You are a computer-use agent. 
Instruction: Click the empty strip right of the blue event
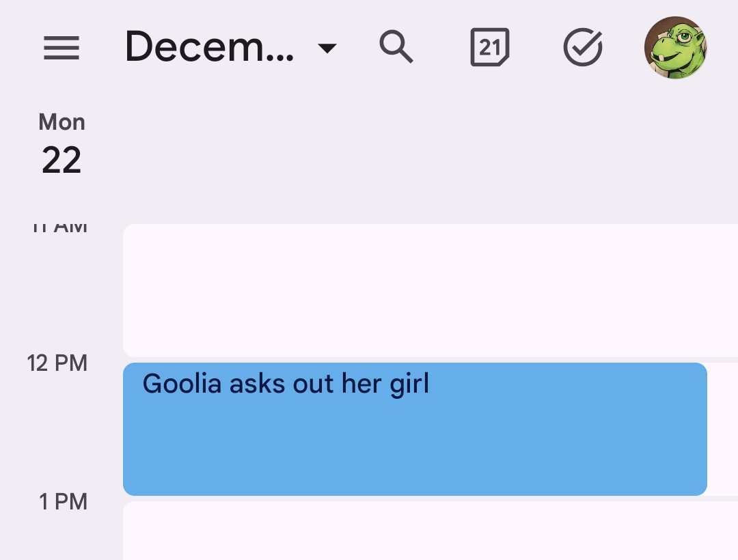tap(723, 429)
